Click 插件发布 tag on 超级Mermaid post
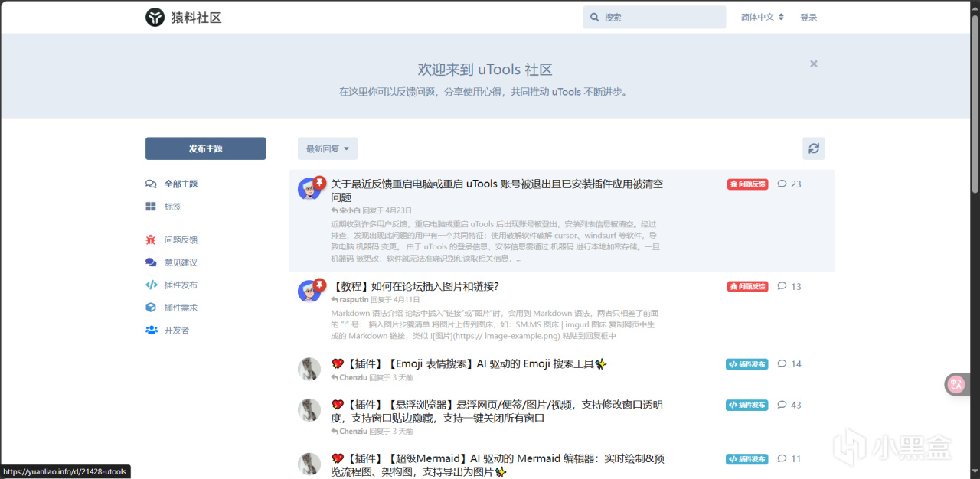 [x=746, y=459]
